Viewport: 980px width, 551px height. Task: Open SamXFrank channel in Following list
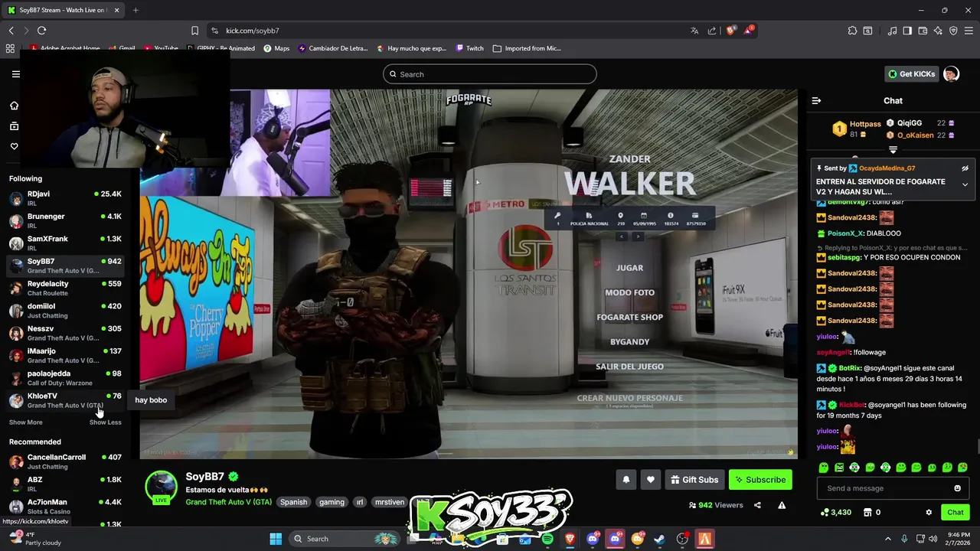tap(65, 243)
